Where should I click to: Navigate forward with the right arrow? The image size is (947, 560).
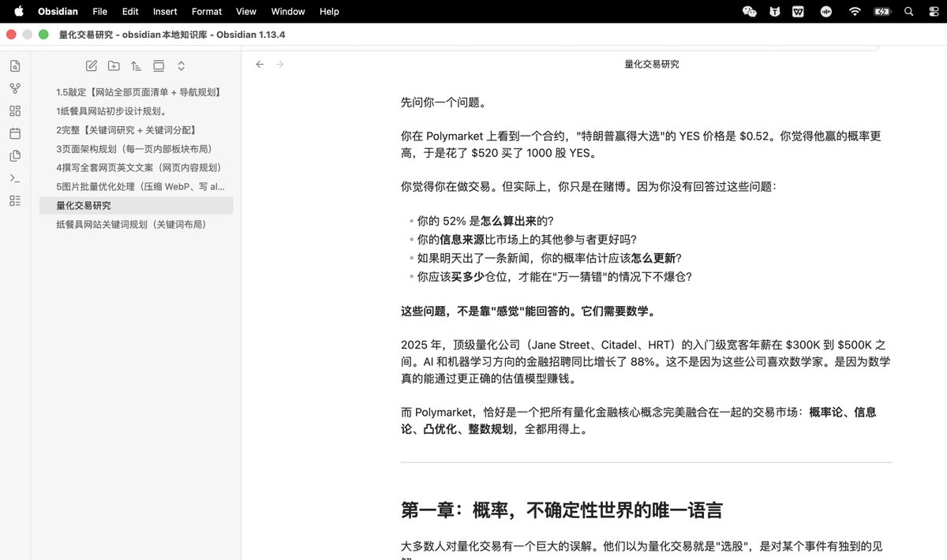(279, 65)
